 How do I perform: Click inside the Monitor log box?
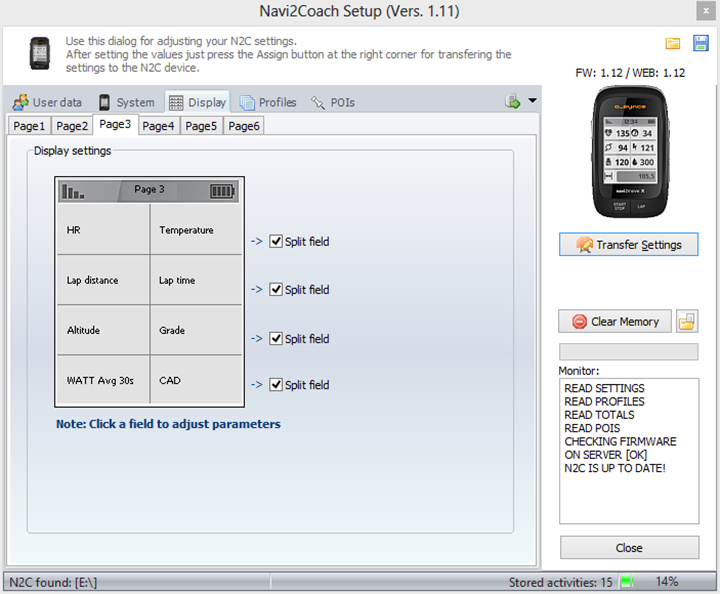[x=629, y=451]
